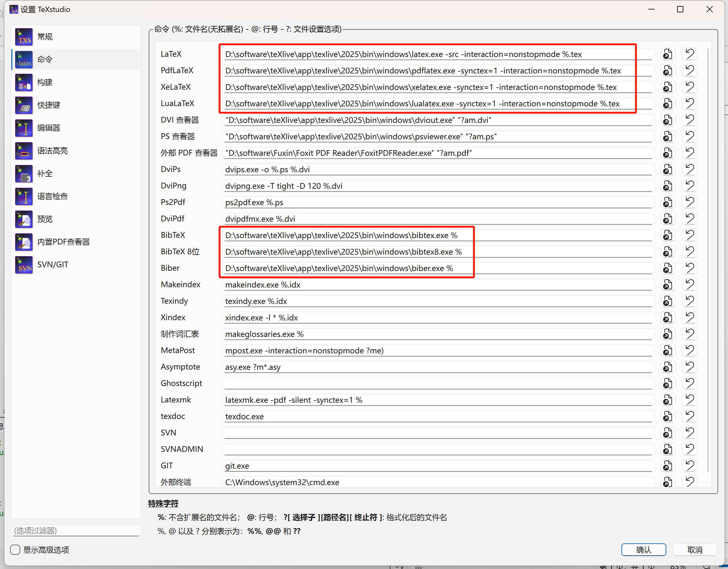Viewport: 728px width, 569px height.
Task: Click the empty SVNADMIN command field
Action: (x=438, y=449)
